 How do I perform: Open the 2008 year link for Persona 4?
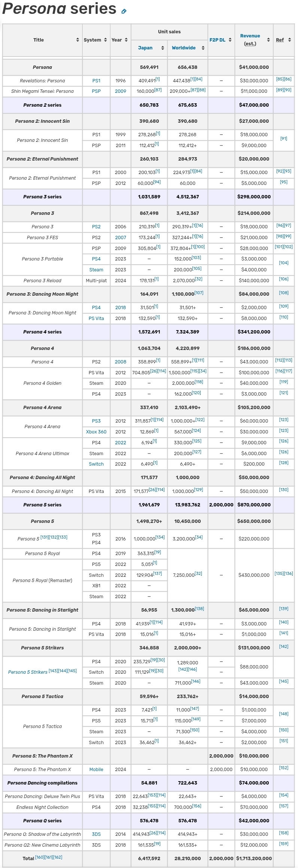click(x=121, y=362)
